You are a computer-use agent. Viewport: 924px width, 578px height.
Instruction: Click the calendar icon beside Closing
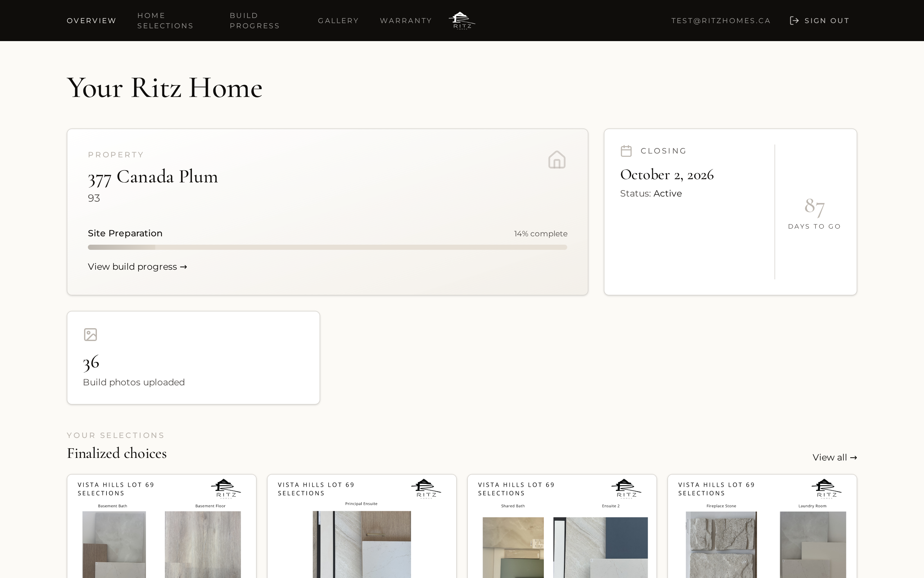pos(626,151)
